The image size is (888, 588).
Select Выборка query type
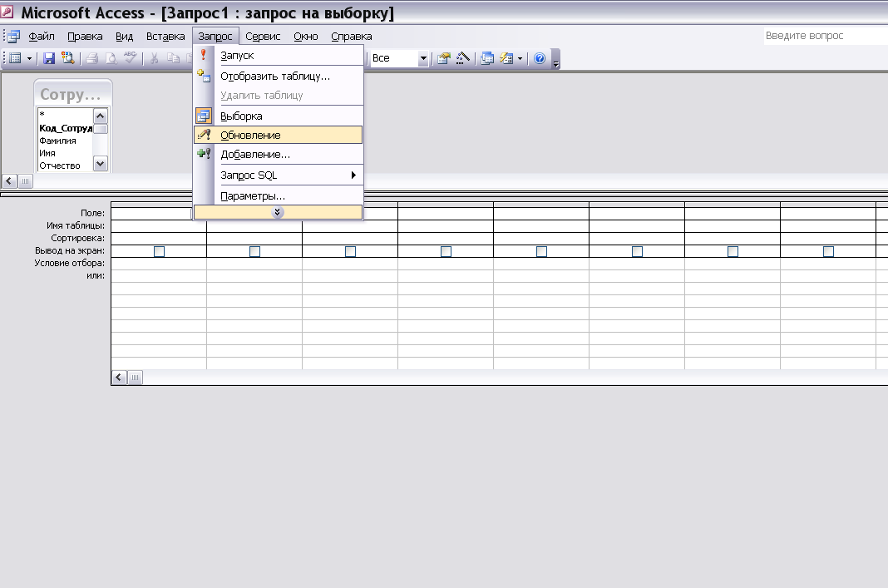278,116
